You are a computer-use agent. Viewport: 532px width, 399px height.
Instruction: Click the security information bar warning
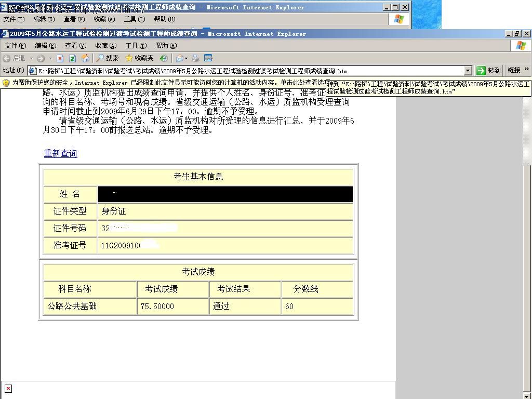(x=156, y=83)
